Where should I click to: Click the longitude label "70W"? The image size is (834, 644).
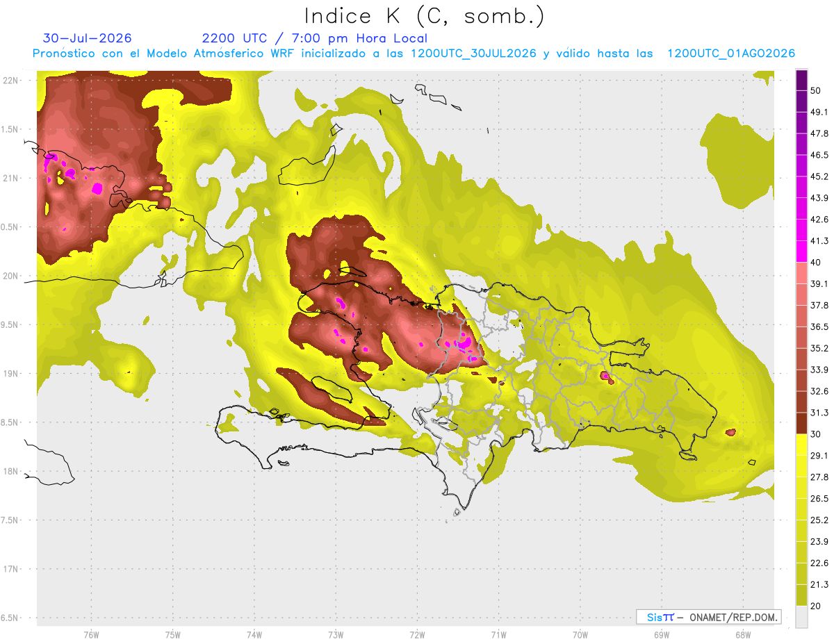pyautogui.click(x=580, y=634)
